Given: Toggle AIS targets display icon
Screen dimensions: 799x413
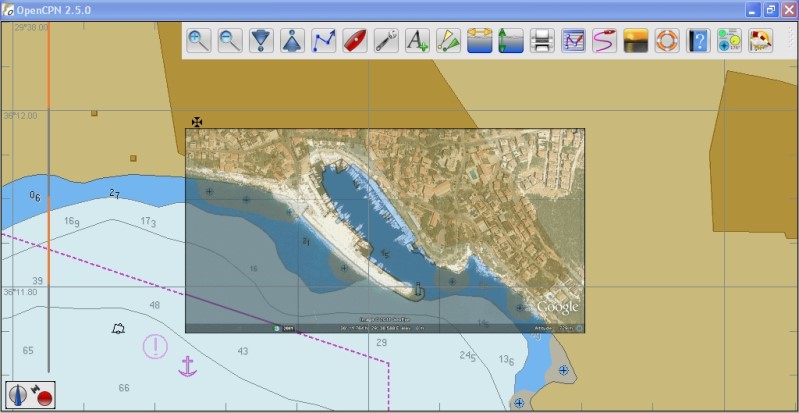Looking at the screenshot, I should tap(448, 40).
